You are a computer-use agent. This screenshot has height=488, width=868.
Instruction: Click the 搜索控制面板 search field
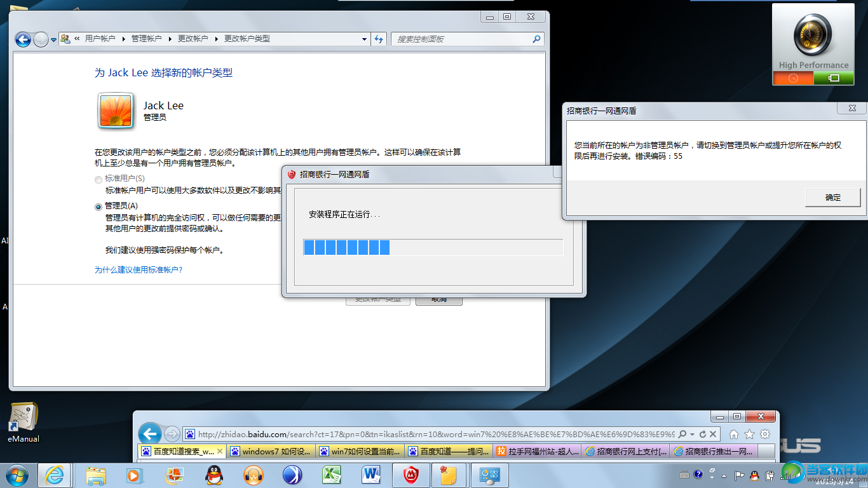pyautogui.click(x=462, y=39)
